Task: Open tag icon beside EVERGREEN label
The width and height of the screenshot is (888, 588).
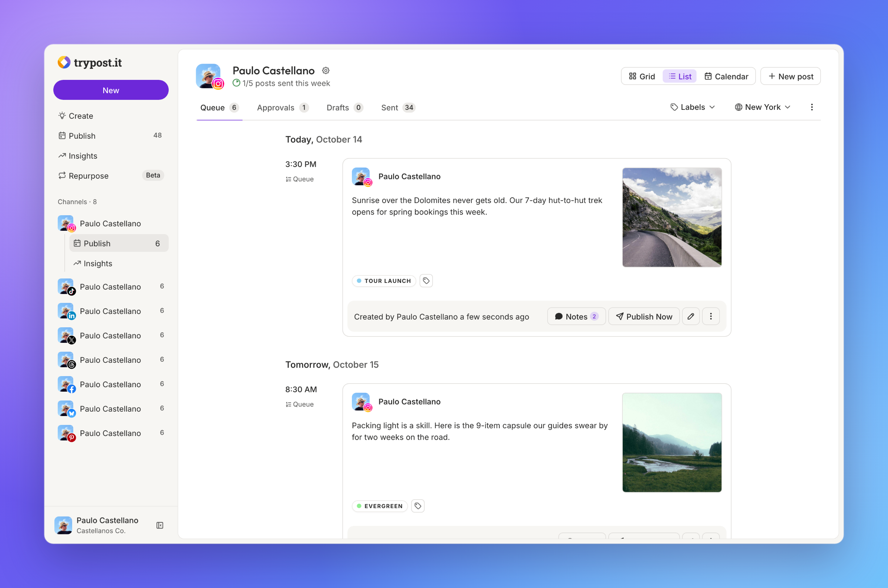Action: pyautogui.click(x=418, y=506)
